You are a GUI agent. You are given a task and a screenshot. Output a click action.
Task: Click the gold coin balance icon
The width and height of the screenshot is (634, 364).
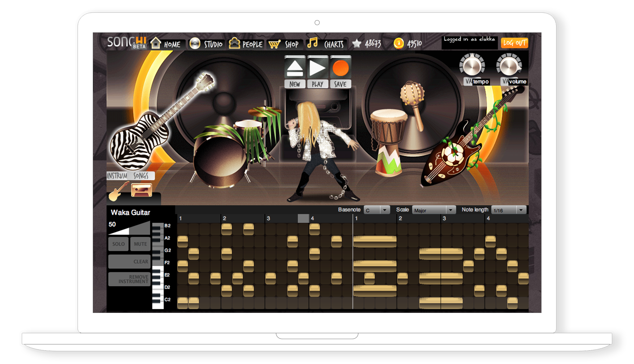point(399,43)
